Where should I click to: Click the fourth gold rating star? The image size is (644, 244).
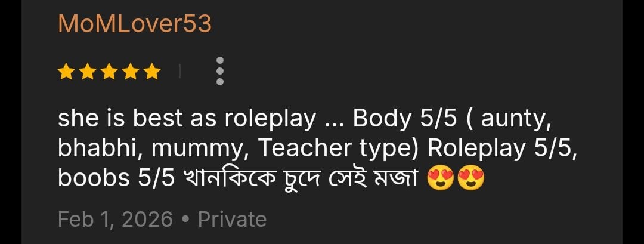tap(131, 72)
